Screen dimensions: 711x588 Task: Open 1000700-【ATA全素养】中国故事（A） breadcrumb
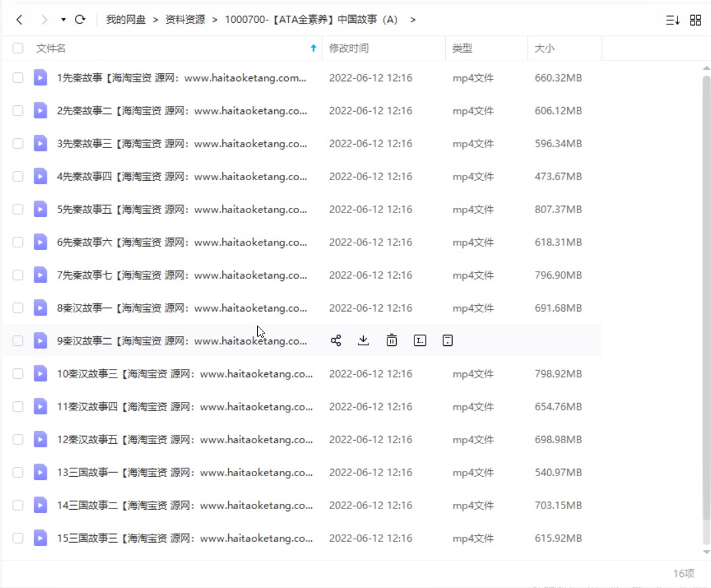click(311, 20)
